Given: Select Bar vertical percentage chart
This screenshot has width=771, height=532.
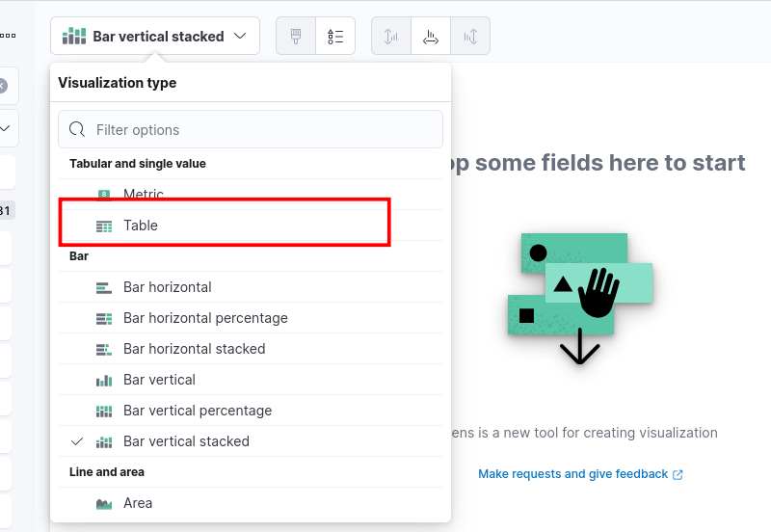Looking at the screenshot, I should tap(198, 411).
